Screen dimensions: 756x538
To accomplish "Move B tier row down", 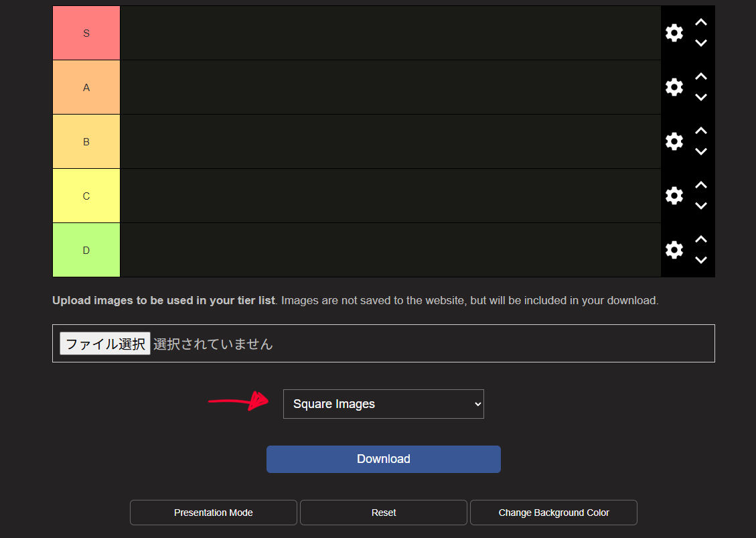I will (x=700, y=152).
